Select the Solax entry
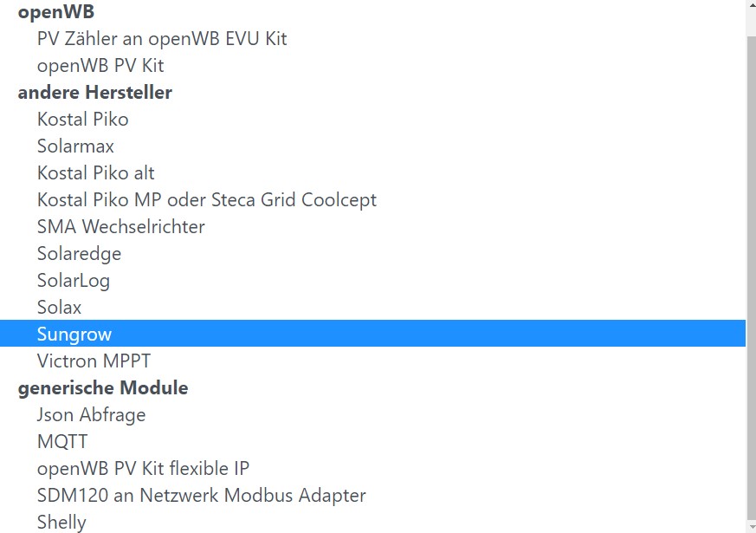This screenshot has width=756, height=533. 60,308
